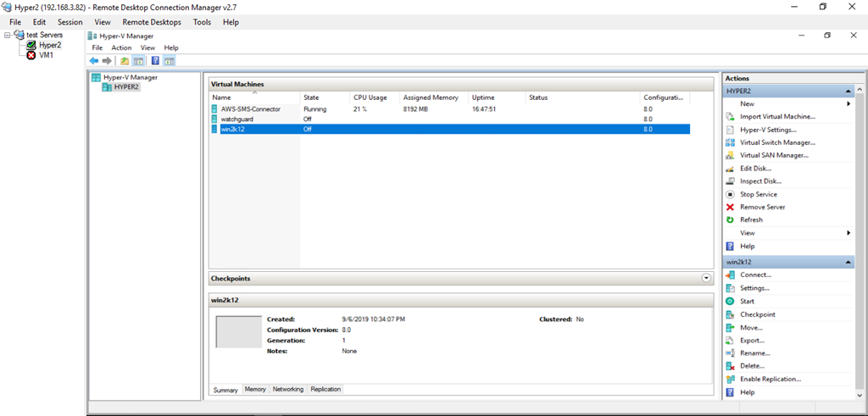
Task: Click the Export icon in Actions
Action: tap(730, 341)
